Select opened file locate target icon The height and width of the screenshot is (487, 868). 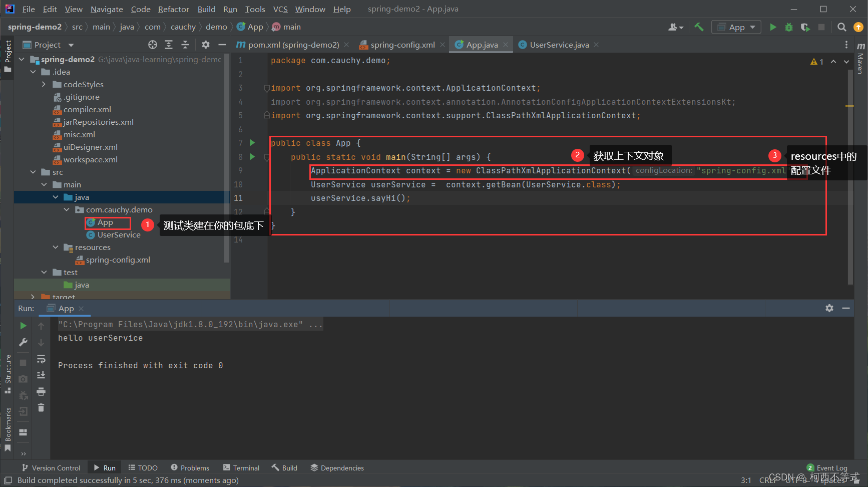tap(153, 45)
